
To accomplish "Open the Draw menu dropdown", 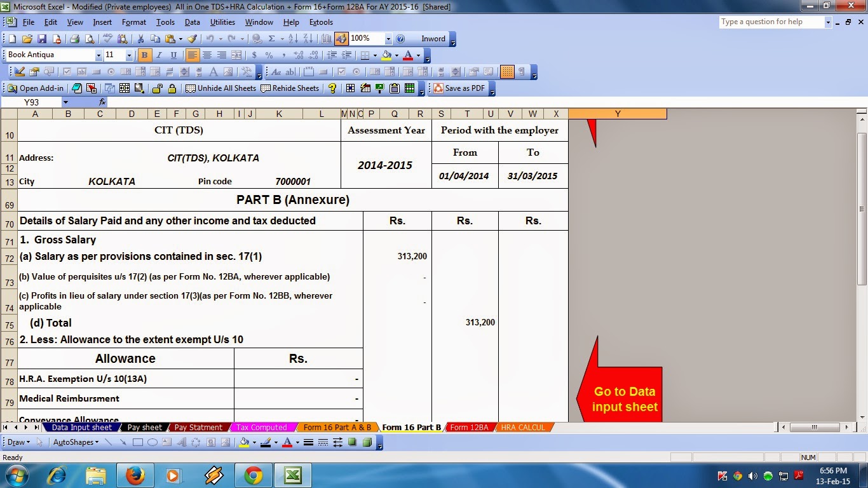I will click(x=17, y=442).
